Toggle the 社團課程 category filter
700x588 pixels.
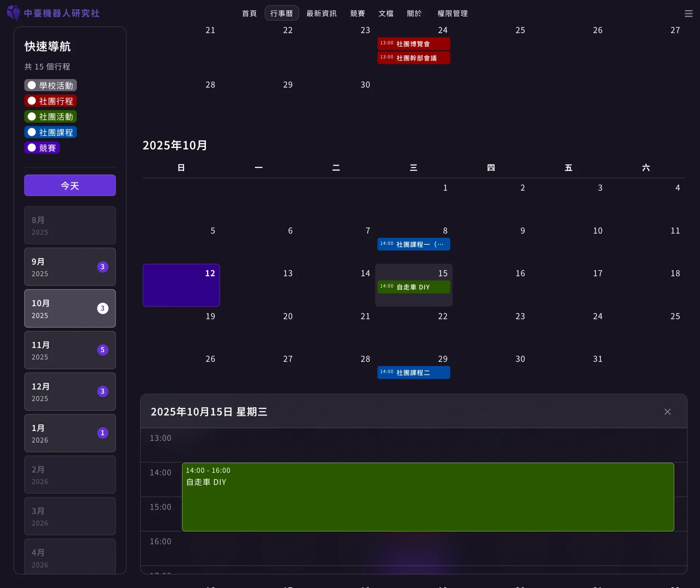[51, 132]
